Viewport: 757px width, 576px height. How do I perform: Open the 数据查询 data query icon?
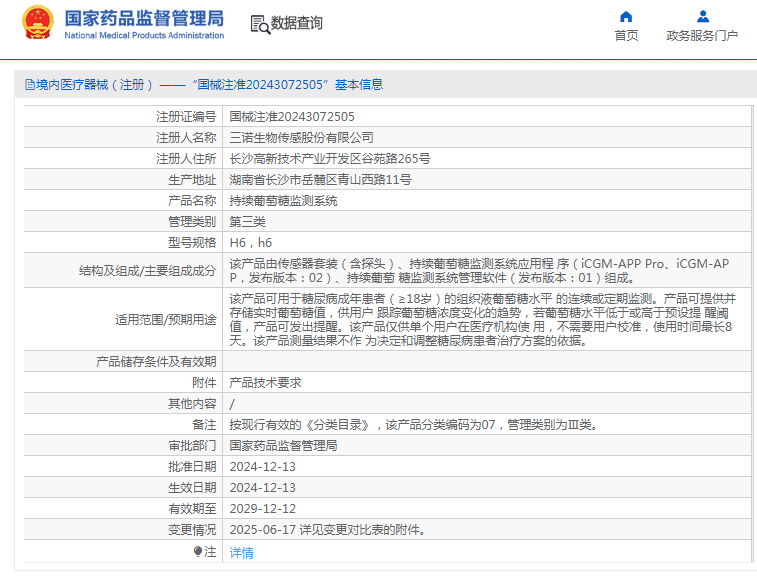[x=260, y=24]
